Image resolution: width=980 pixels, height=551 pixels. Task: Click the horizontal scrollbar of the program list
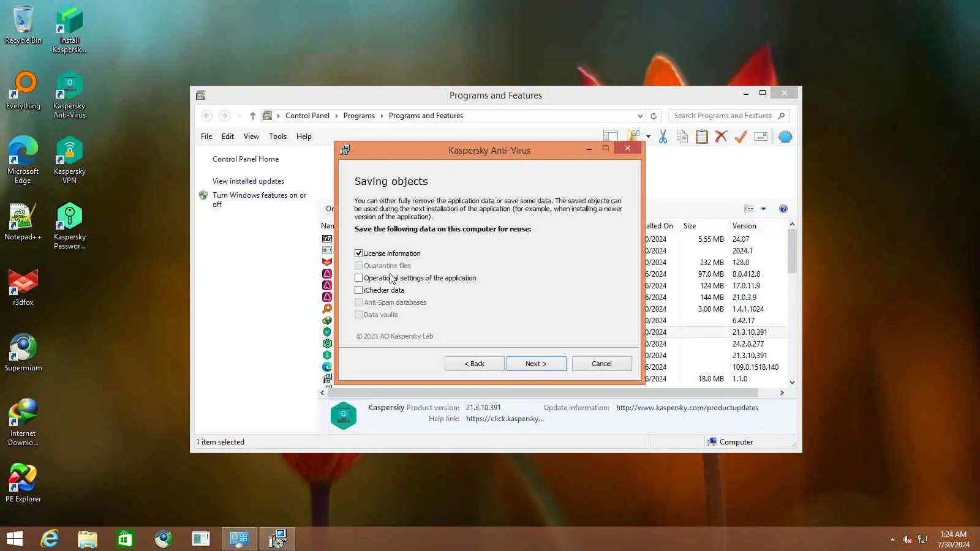(543, 392)
